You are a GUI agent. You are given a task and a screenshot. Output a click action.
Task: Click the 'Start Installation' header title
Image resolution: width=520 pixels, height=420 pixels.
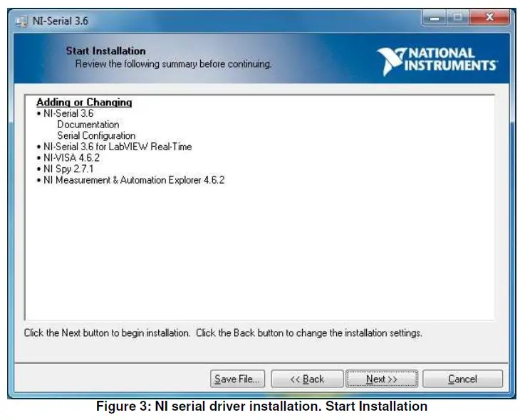point(106,51)
